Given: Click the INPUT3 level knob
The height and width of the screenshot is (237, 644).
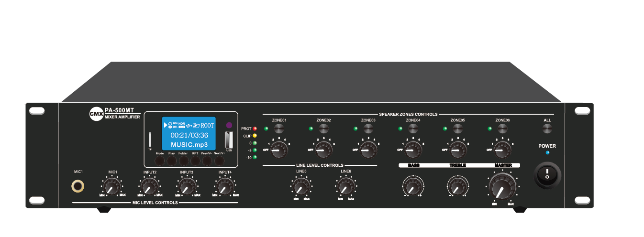Looking at the screenshot, I should click(x=187, y=186).
